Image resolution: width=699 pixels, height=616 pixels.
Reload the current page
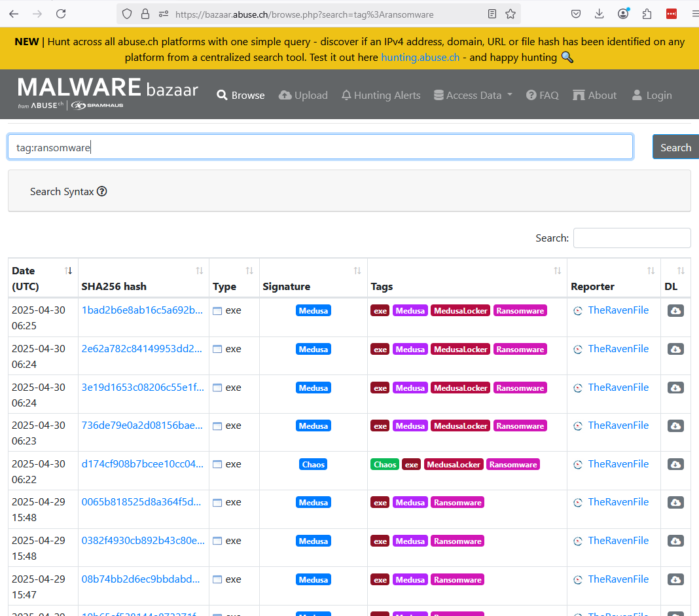[61, 14]
